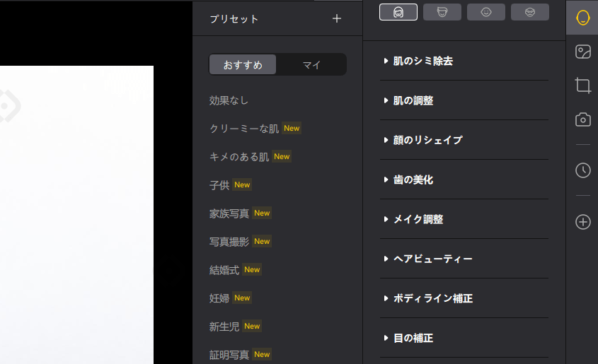Screen dimensions: 598x364
Task: Select the 効果なし preset
Action: coord(229,100)
